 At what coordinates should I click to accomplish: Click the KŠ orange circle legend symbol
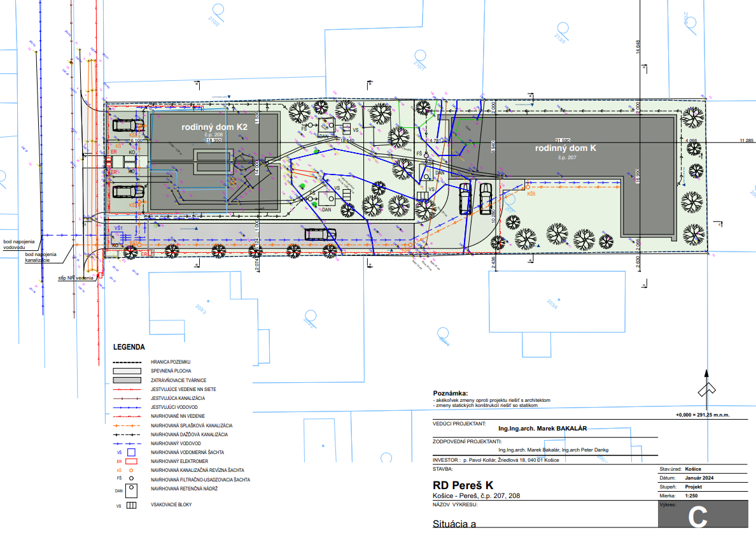(131, 470)
